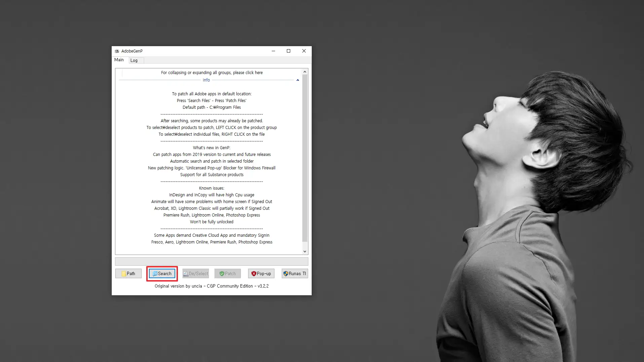644x362 pixels.
Task: Click the vertical scrollbar thumb
Action: click(x=305, y=158)
